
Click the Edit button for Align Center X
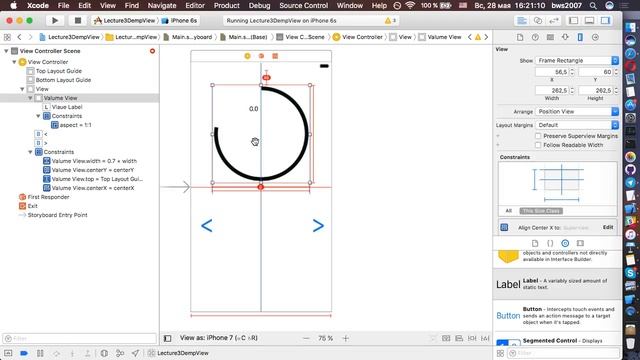coord(608,227)
